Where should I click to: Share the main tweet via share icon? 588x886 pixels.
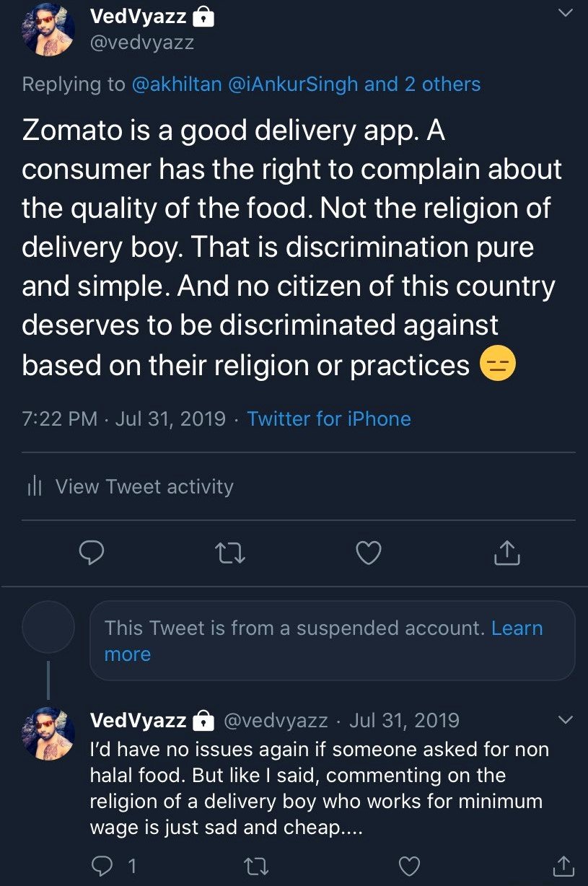(x=506, y=553)
